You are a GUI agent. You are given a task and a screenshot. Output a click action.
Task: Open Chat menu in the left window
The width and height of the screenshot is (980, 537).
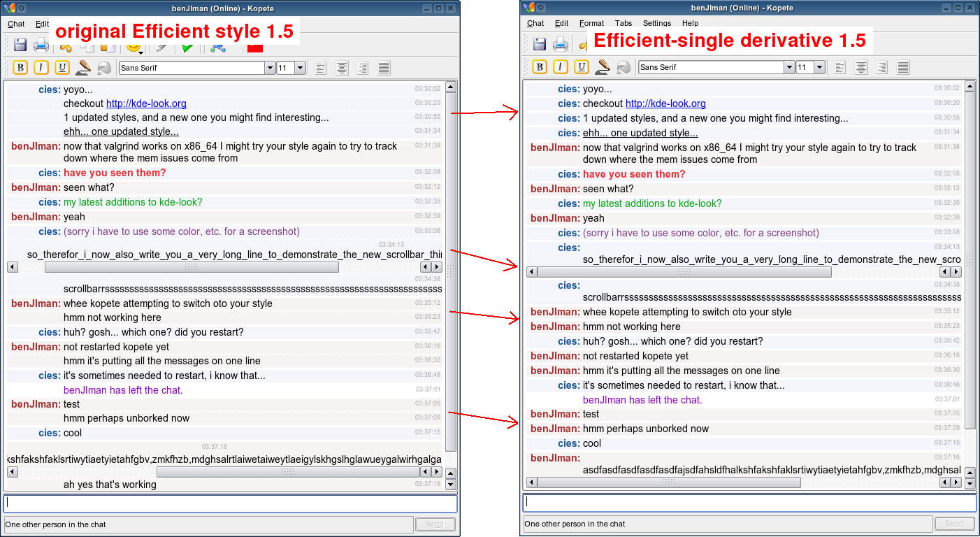16,24
